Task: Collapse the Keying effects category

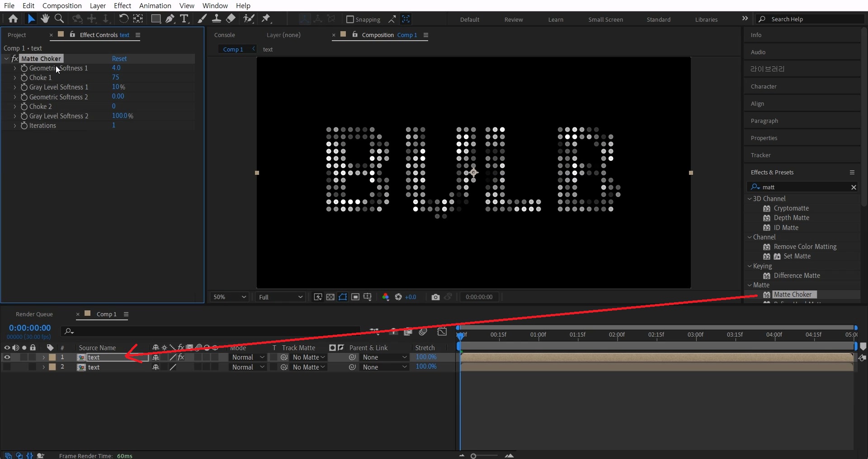Action: click(x=750, y=266)
